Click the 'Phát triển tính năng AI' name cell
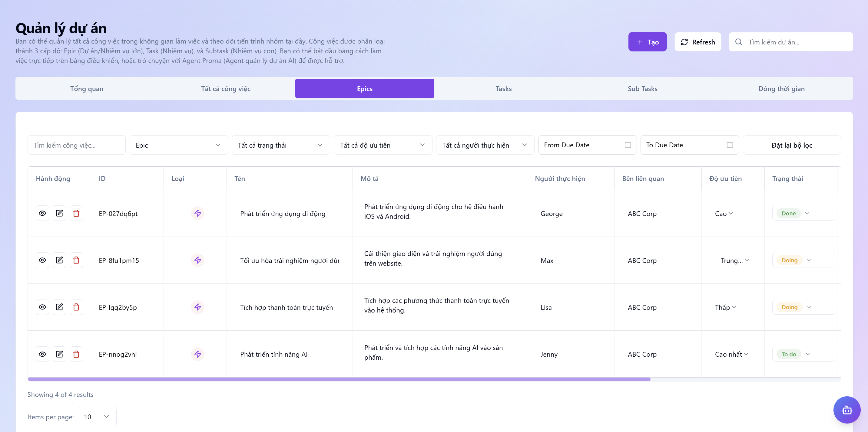The height and width of the screenshot is (432, 868). pos(290,354)
